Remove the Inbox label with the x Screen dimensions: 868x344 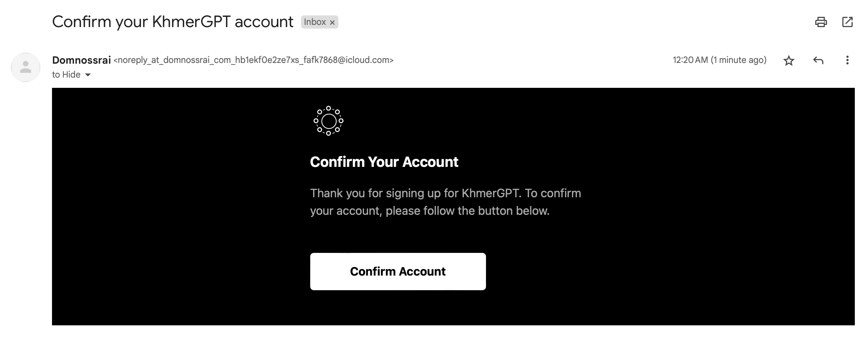332,23
